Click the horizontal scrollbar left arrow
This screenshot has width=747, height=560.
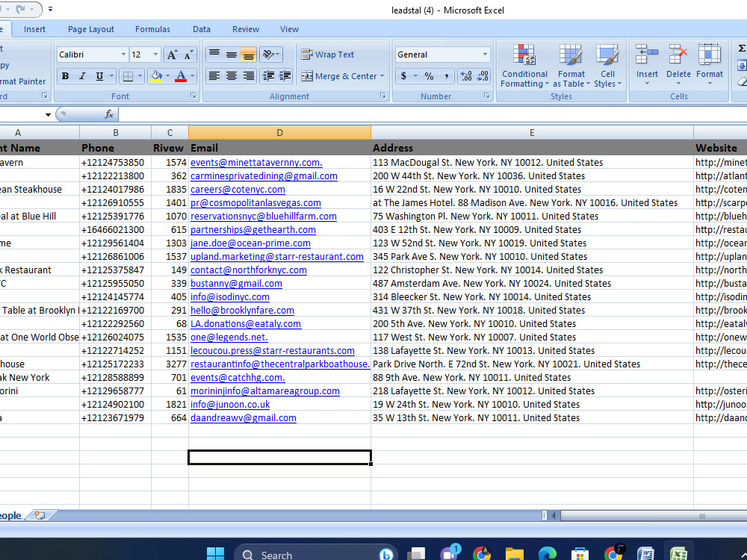(x=554, y=516)
